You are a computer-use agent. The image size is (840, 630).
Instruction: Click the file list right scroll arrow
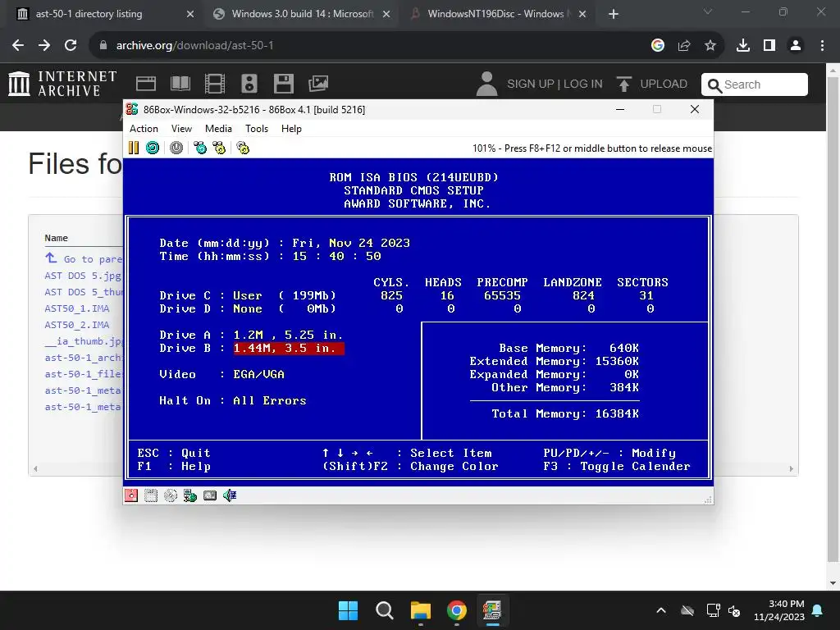(x=792, y=468)
